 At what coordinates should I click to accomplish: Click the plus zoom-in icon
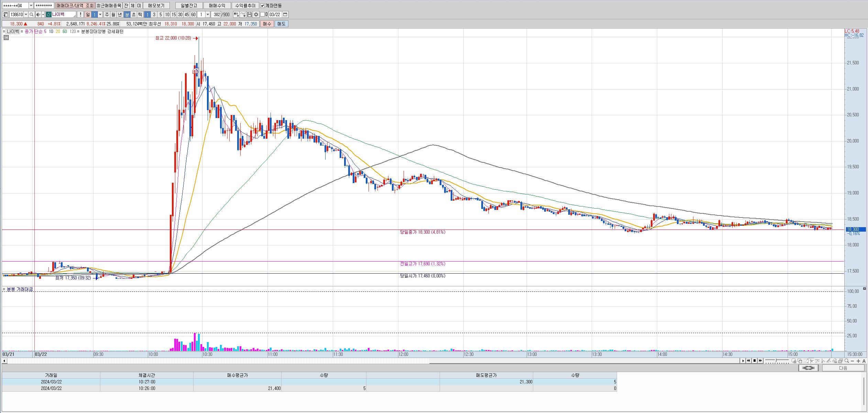point(858,361)
